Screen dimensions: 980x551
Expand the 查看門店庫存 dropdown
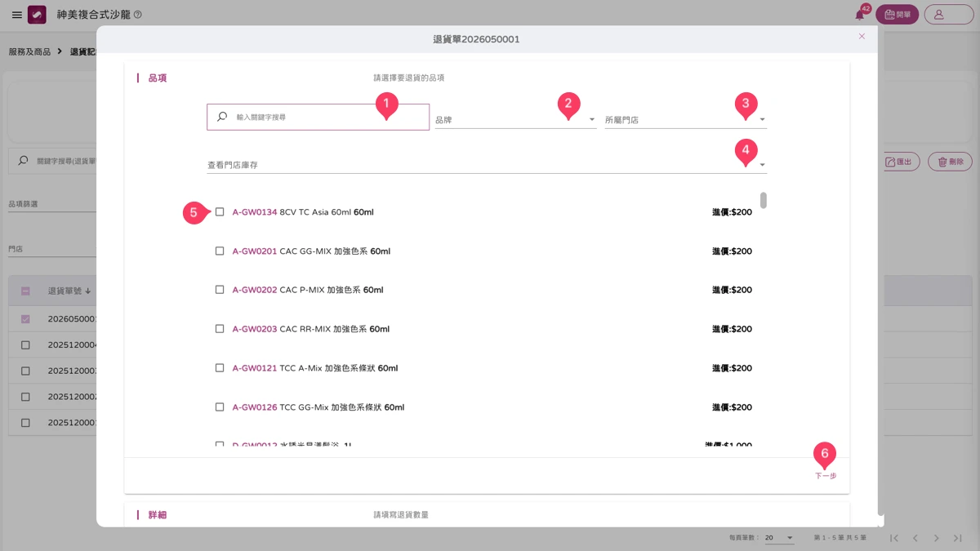487,165
